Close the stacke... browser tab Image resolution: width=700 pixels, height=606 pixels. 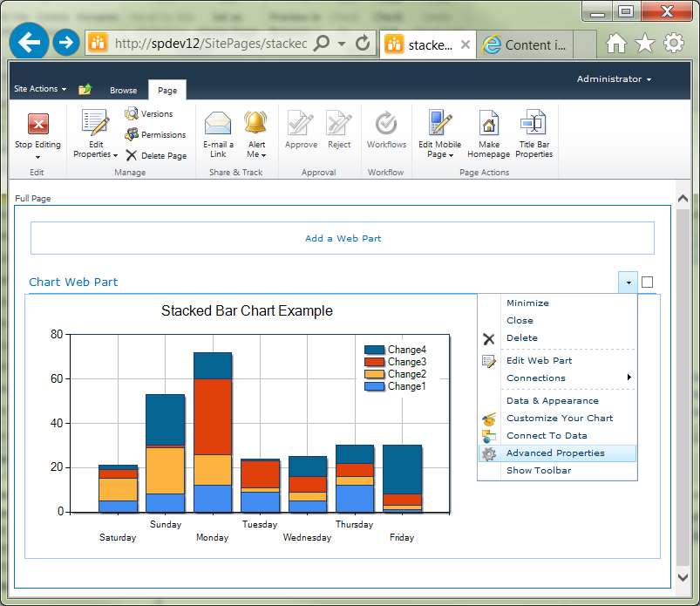pyautogui.click(x=466, y=44)
